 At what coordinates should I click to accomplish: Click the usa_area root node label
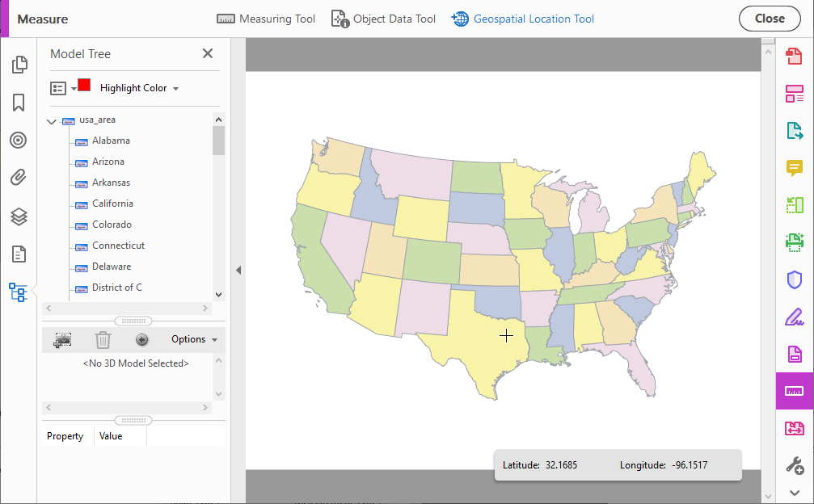[97, 120]
